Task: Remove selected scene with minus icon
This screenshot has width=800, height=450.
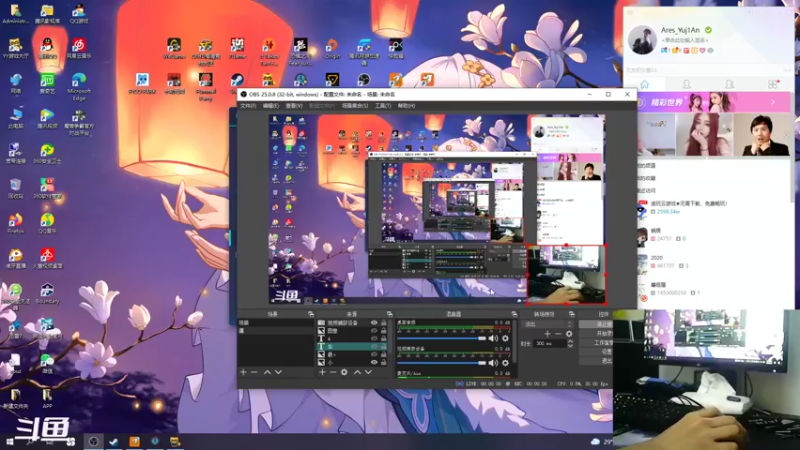Action: (x=254, y=372)
